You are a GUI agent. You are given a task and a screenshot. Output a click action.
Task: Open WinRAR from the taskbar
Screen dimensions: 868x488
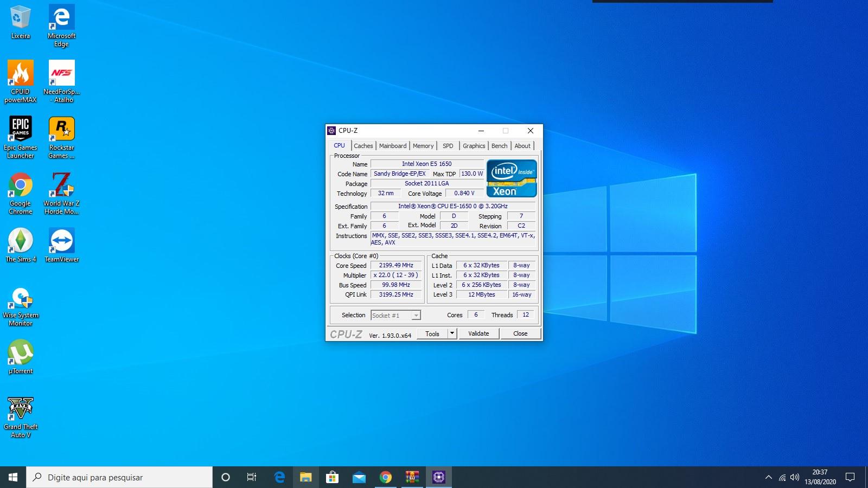pos(412,477)
